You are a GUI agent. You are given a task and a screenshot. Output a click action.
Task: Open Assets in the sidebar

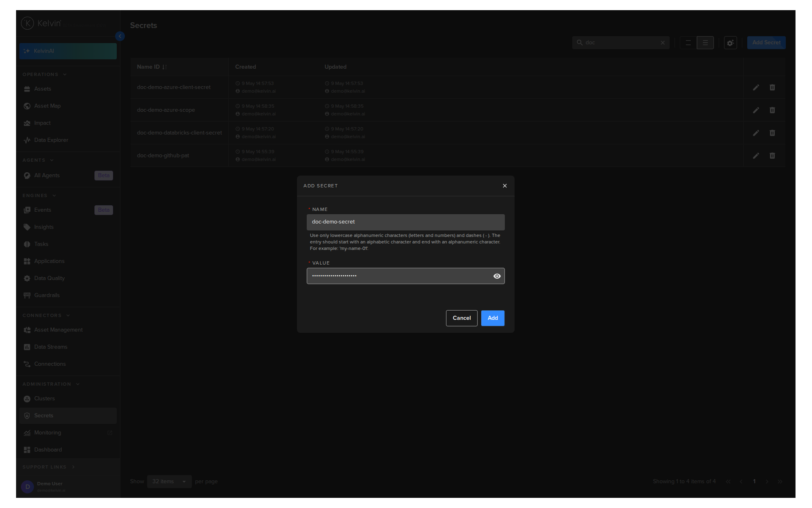tap(68, 89)
